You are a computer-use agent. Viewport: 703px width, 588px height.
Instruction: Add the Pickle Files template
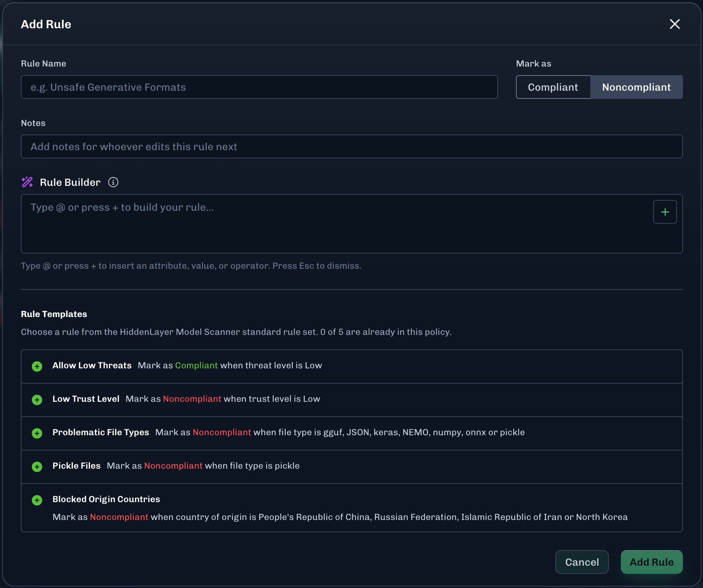tap(37, 466)
